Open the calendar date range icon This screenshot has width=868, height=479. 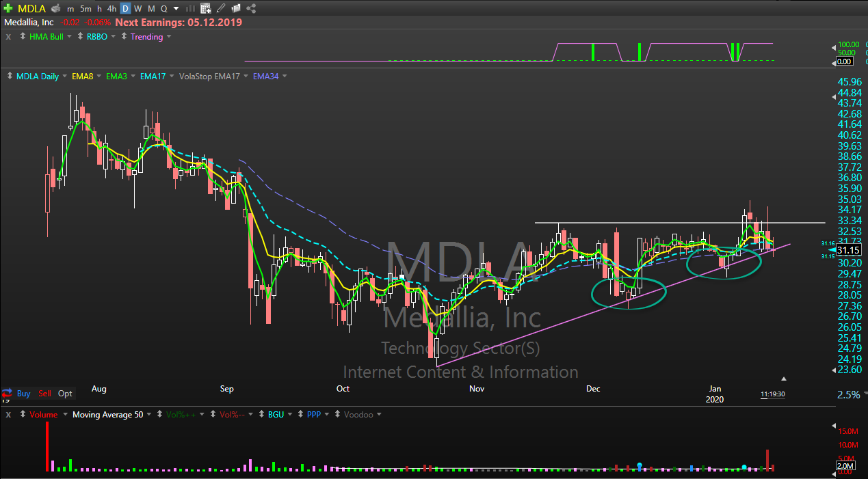pyautogui.click(x=206, y=9)
